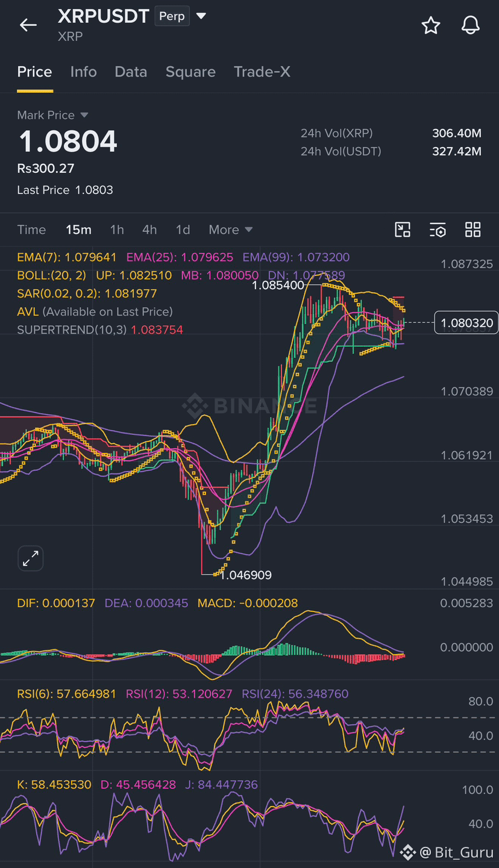
Task: Select the Time chart interval
Action: (x=31, y=229)
